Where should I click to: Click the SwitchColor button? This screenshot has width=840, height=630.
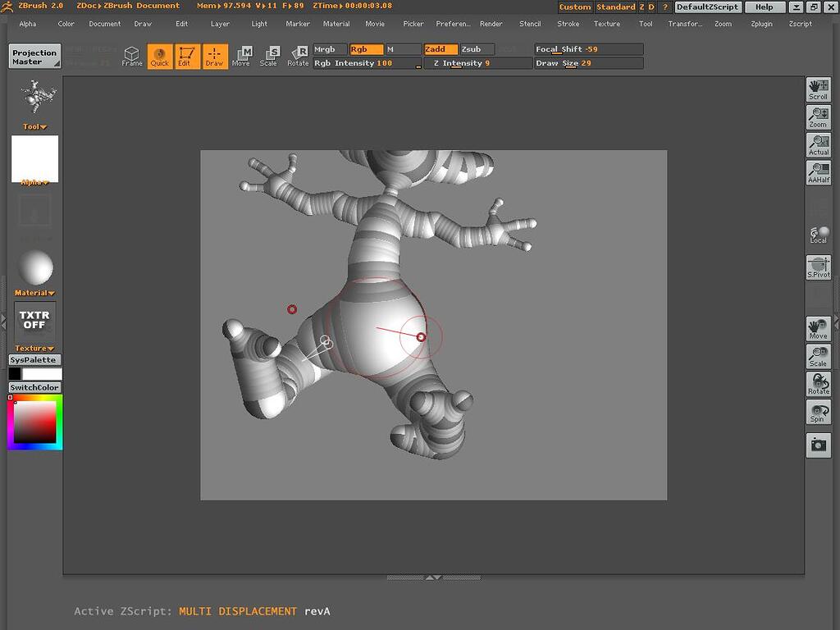[x=35, y=387]
